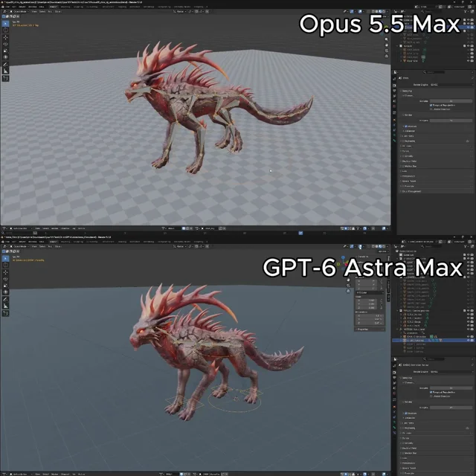Open Object Mode dropdown in bottom window
Viewport: 476px width, 476px height.
19,246
